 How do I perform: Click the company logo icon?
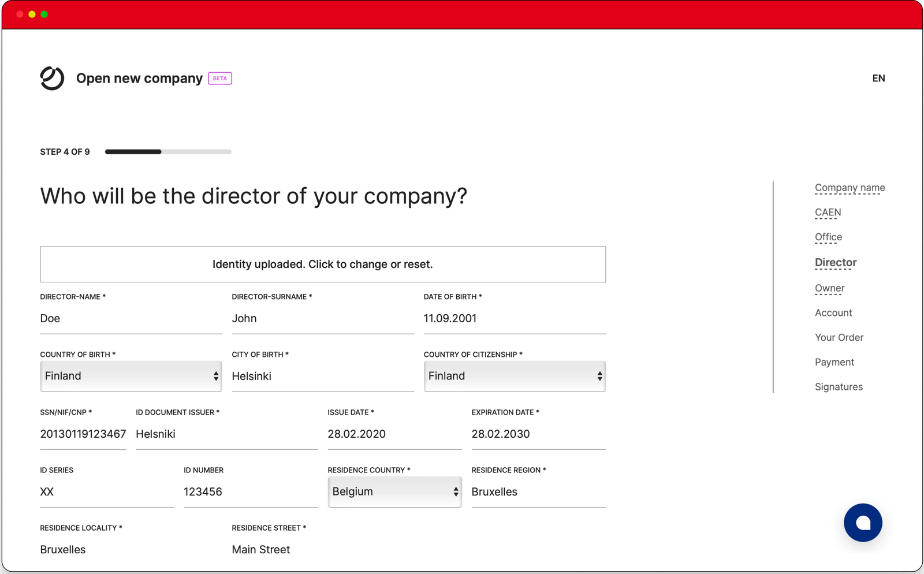click(52, 78)
